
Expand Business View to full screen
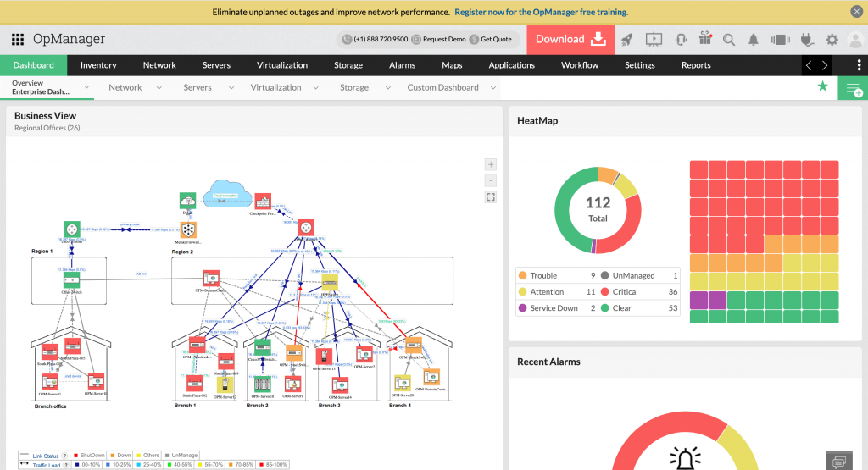(x=491, y=196)
